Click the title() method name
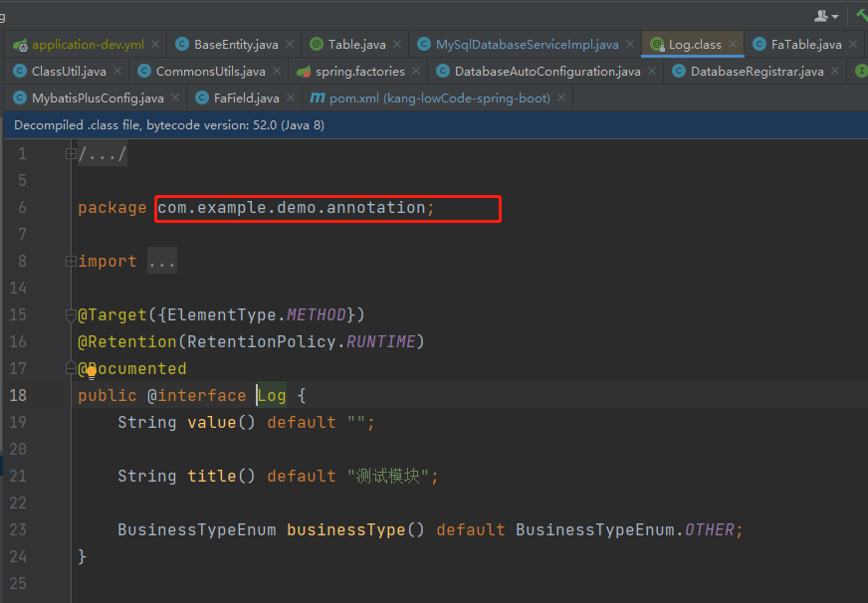Image resolution: width=868 pixels, height=603 pixels. coord(211,476)
